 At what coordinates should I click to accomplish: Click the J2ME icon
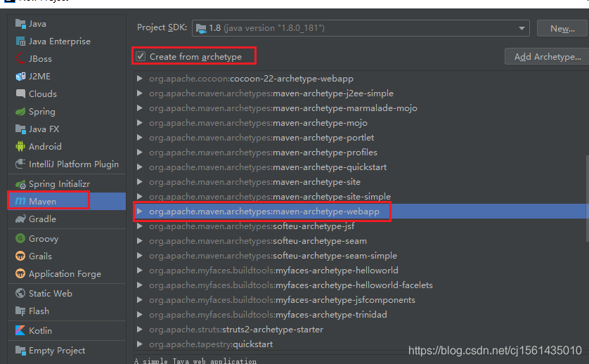pos(20,77)
